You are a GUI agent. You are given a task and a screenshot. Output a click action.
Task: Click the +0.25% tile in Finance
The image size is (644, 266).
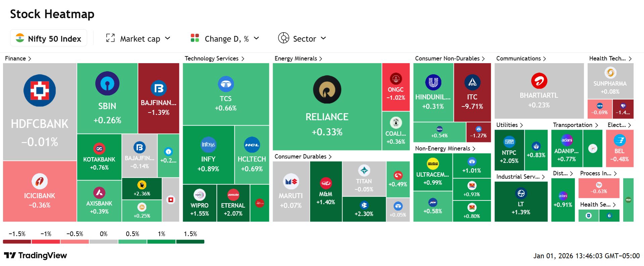(x=142, y=211)
